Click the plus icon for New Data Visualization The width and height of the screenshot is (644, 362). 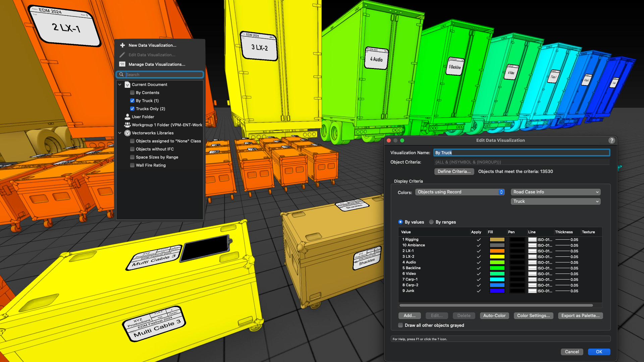[122, 45]
